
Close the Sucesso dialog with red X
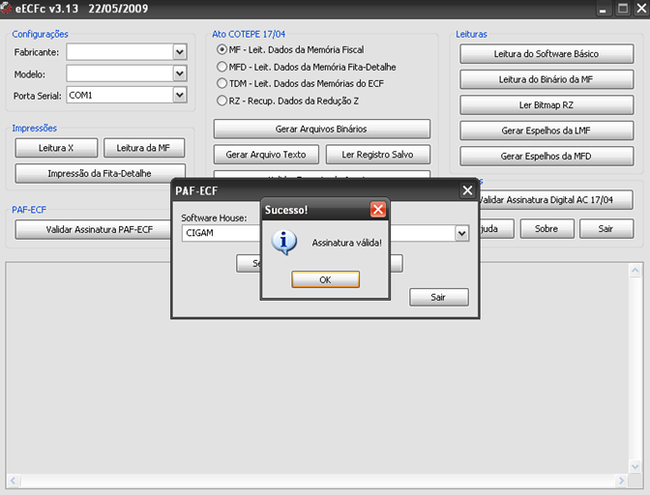[x=378, y=210]
